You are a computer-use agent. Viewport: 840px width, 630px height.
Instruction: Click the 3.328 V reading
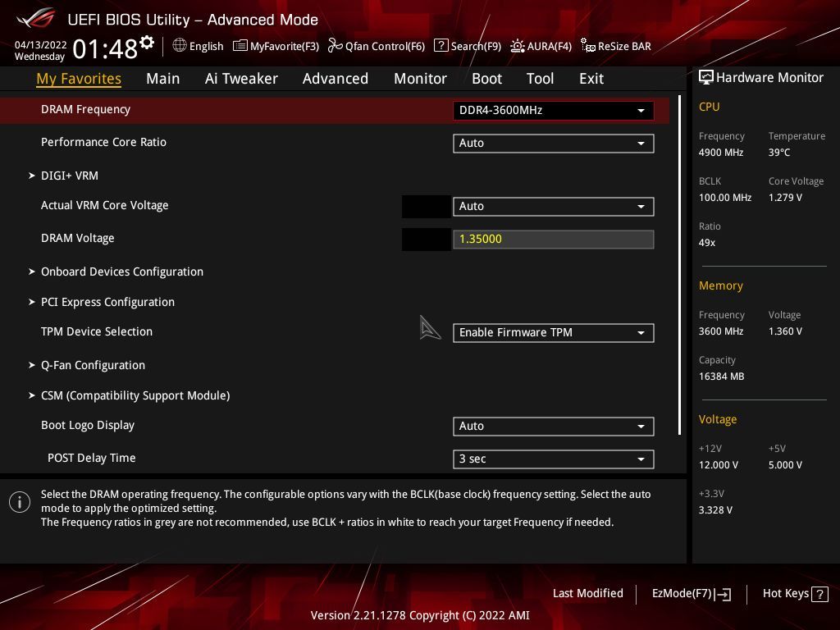coord(715,510)
